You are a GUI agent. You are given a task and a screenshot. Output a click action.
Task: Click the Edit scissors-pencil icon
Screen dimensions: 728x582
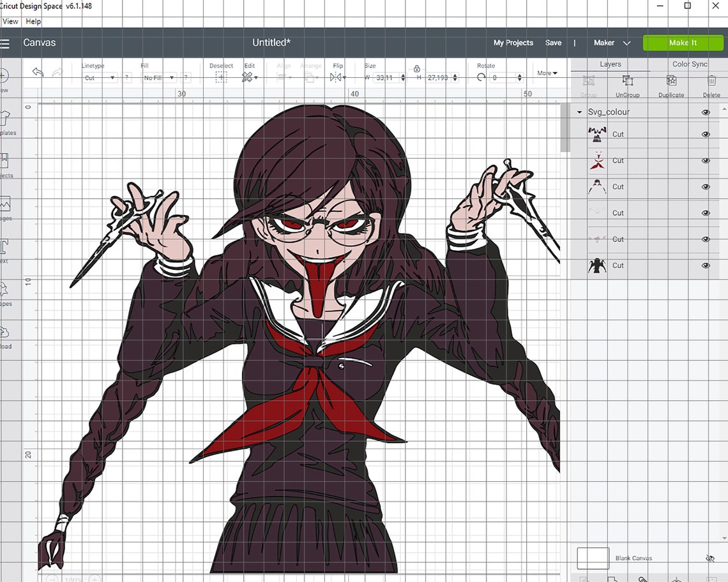tap(248, 77)
